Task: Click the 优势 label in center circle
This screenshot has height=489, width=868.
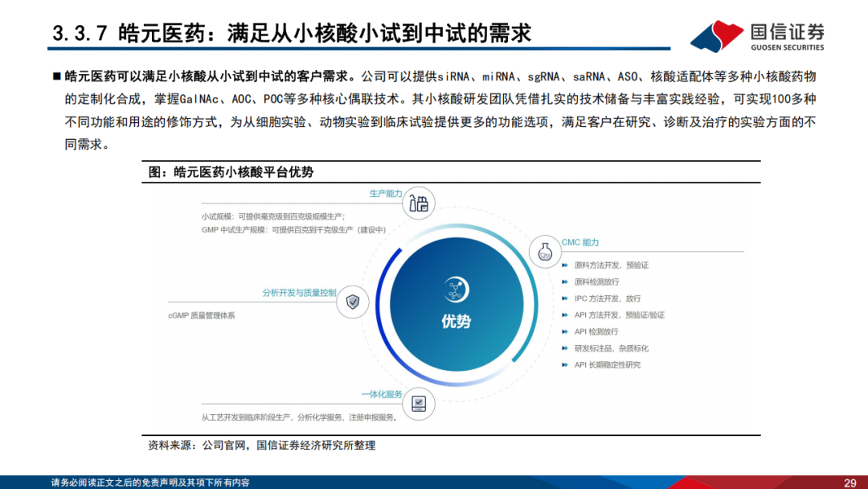Action: 457,321
